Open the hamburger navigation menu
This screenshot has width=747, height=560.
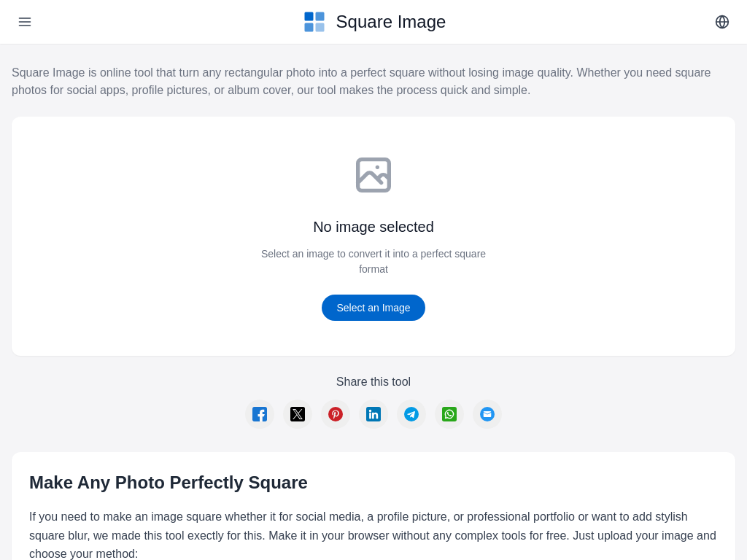25,22
